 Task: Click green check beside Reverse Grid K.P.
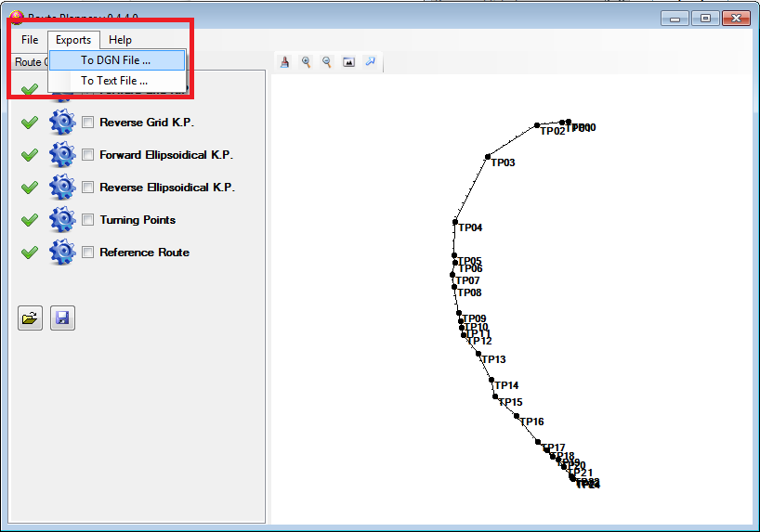[30, 123]
